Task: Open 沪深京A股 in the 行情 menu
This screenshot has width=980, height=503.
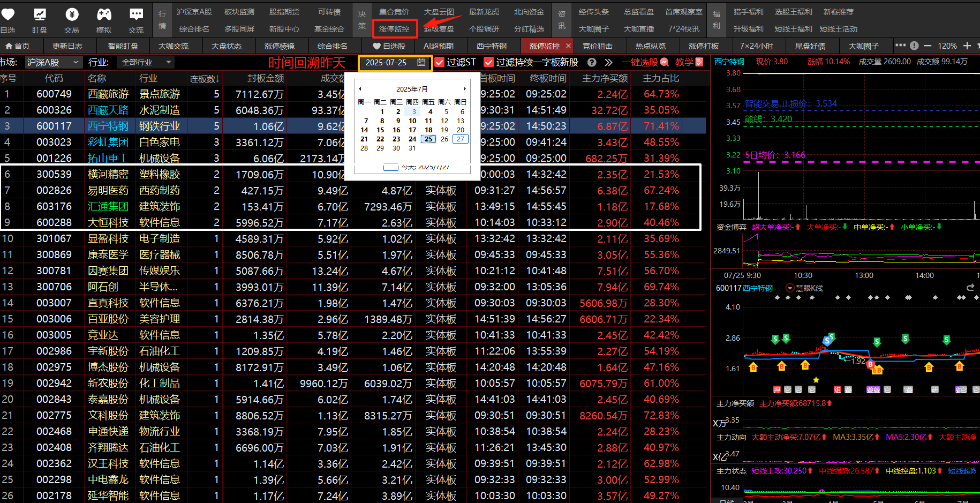Action: pos(194,12)
